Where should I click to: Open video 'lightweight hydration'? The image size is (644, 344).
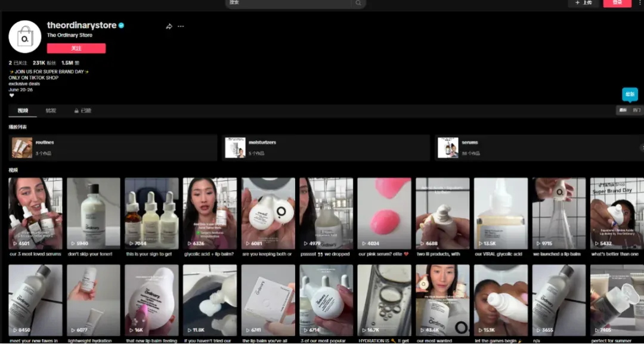(x=94, y=300)
